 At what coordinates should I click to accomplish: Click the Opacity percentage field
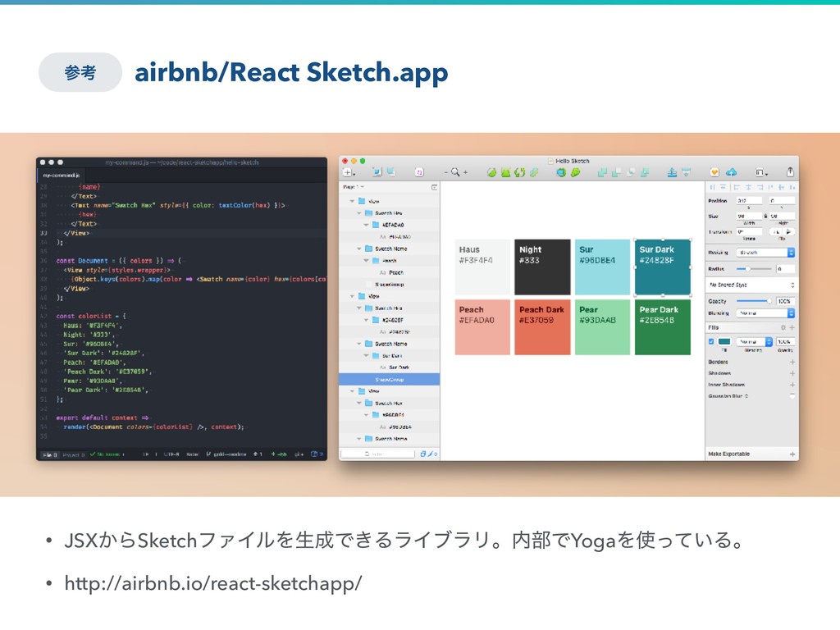tap(785, 301)
